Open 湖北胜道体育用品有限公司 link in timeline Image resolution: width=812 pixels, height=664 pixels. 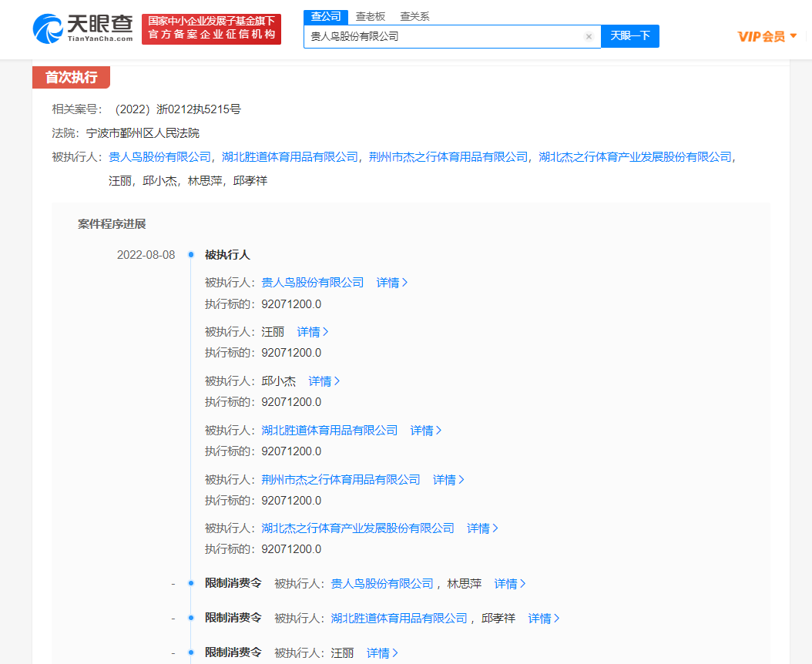330,431
